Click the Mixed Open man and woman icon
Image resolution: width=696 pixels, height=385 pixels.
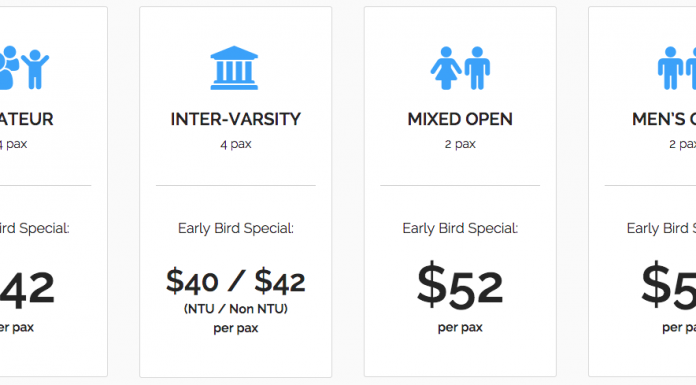pyautogui.click(x=460, y=68)
